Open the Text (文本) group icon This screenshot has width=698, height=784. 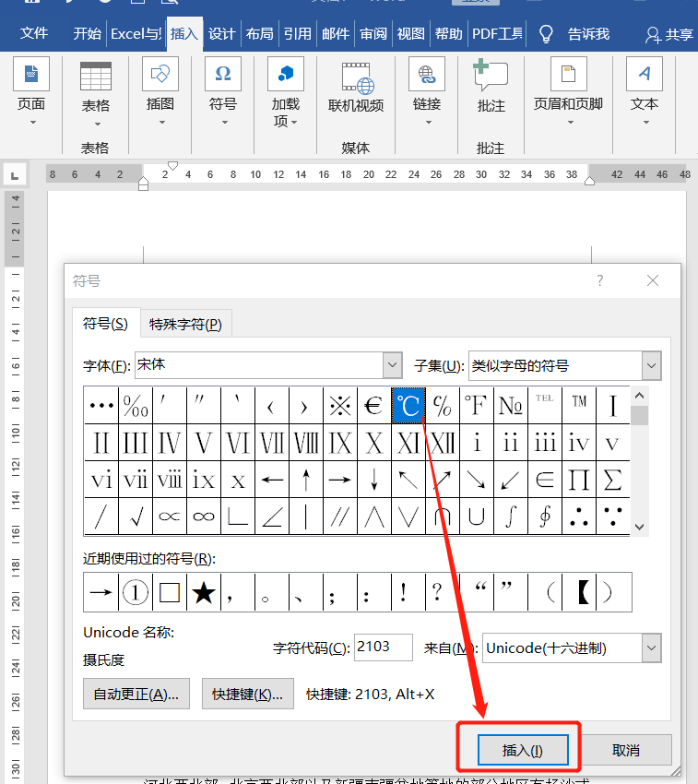pos(644,74)
